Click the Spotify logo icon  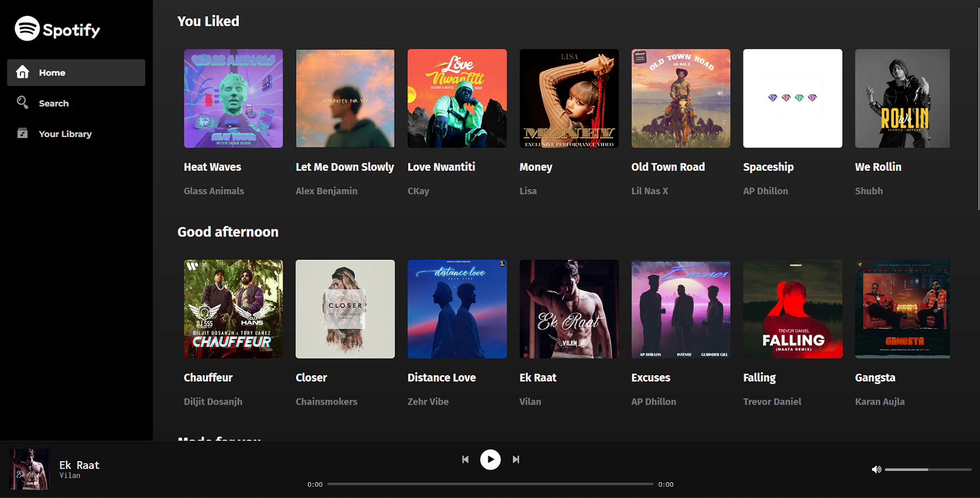pos(27,28)
